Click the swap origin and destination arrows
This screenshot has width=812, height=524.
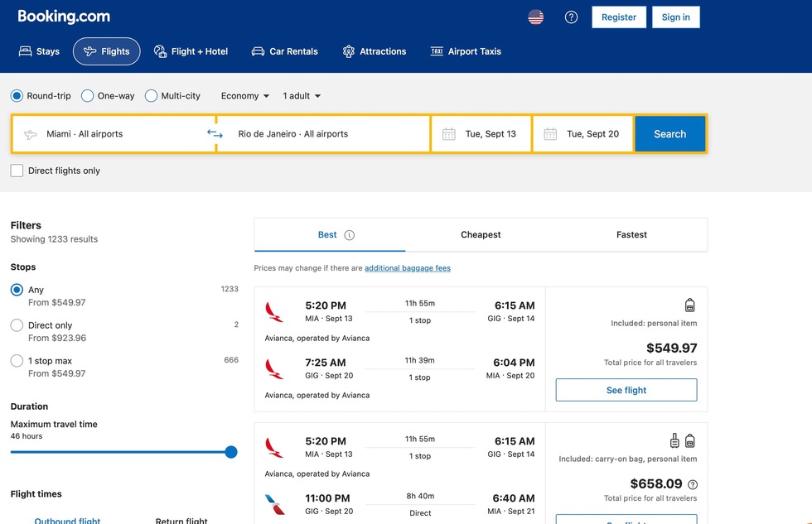(x=215, y=133)
